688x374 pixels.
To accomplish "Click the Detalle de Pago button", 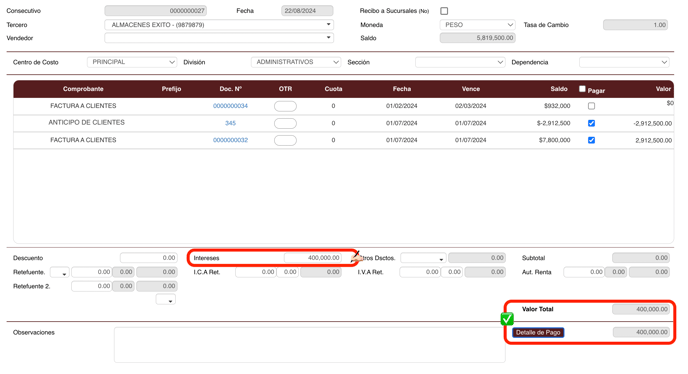I will [x=538, y=332].
